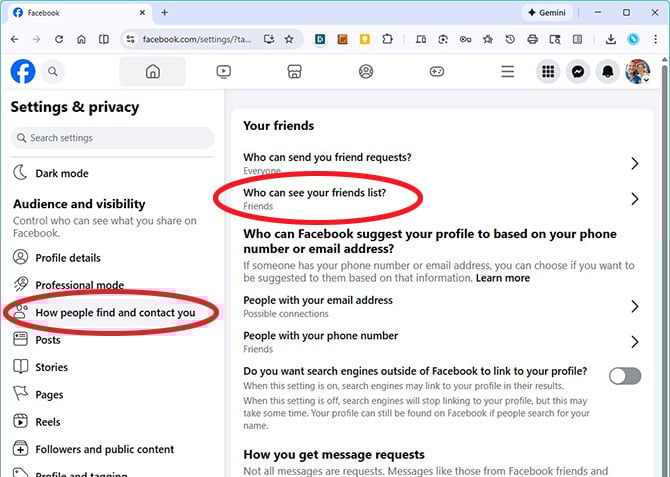Click the Learn more link

502,278
